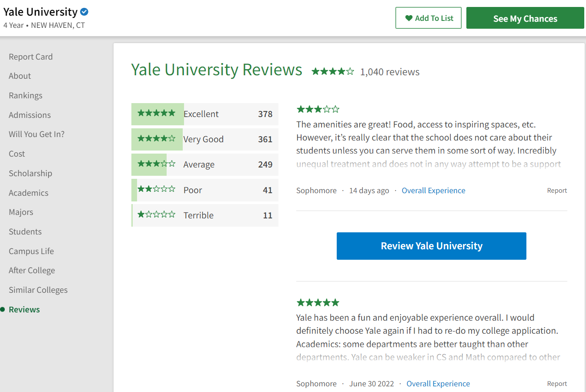Viewport: 586px width, 392px height.
Task: Open Report Card in the sidebar
Action: [30, 57]
